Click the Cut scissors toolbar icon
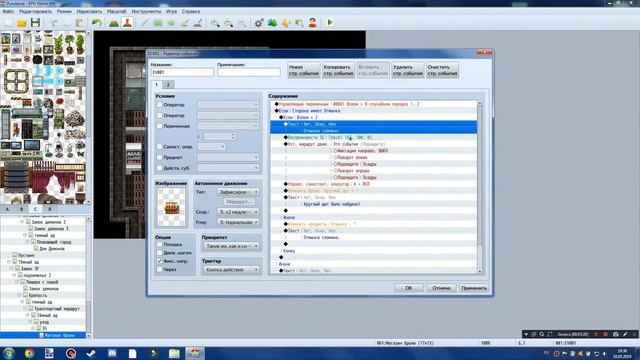This screenshot has width=640, height=360. click(53, 22)
